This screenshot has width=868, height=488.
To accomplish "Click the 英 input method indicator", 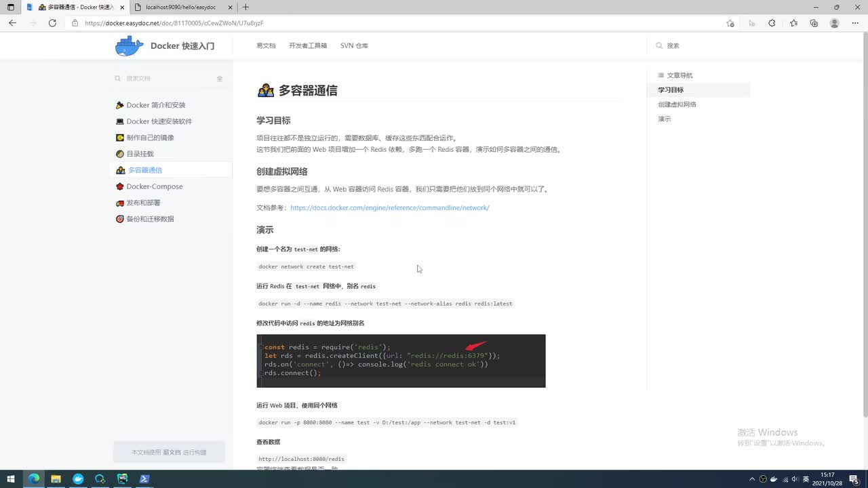I will click(806, 479).
